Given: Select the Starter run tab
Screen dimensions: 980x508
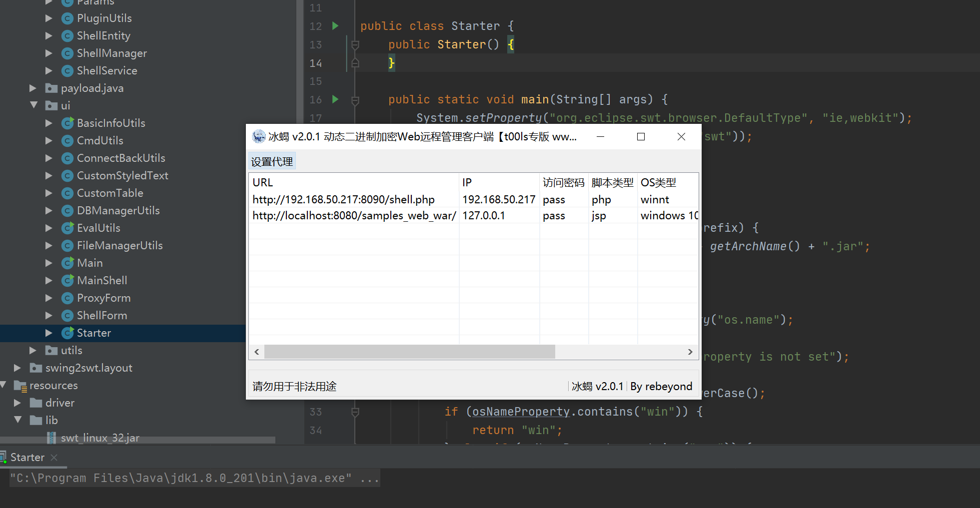Looking at the screenshot, I should [27, 458].
